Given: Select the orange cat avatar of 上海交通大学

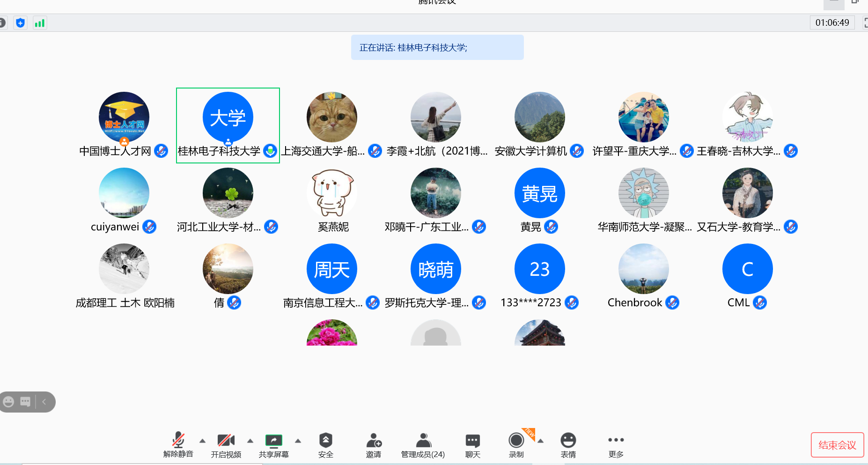Looking at the screenshot, I should tap(332, 117).
